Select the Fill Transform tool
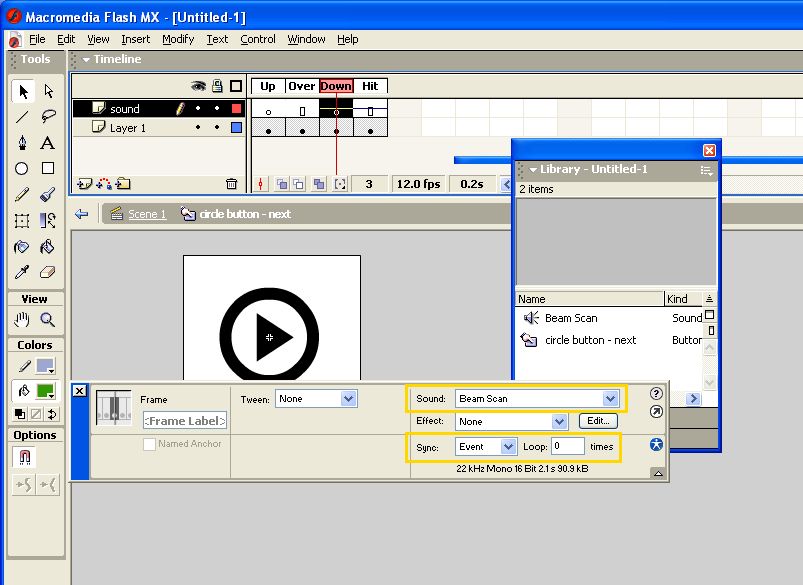This screenshot has width=803, height=585. coord(48,221)
